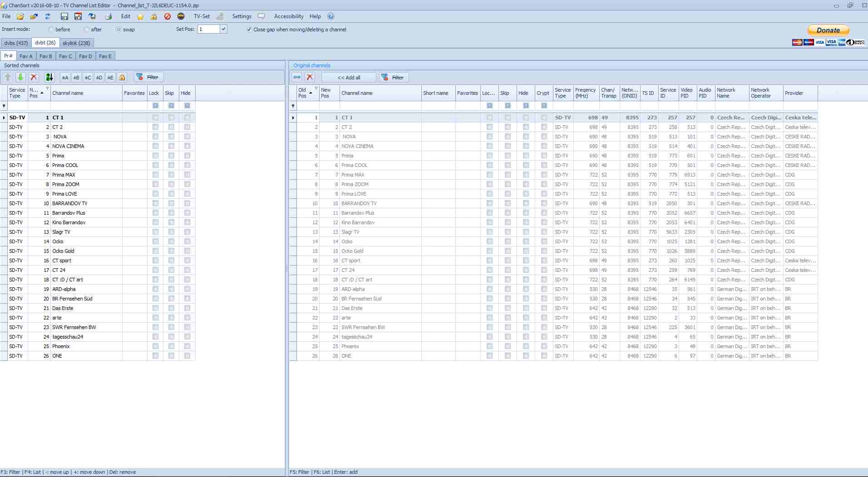Toggle Hide checkbox for Prima COOL in sorted list
Image resolution: width=868 pixels, height=477 pixels.
click(x=187, y=165)
